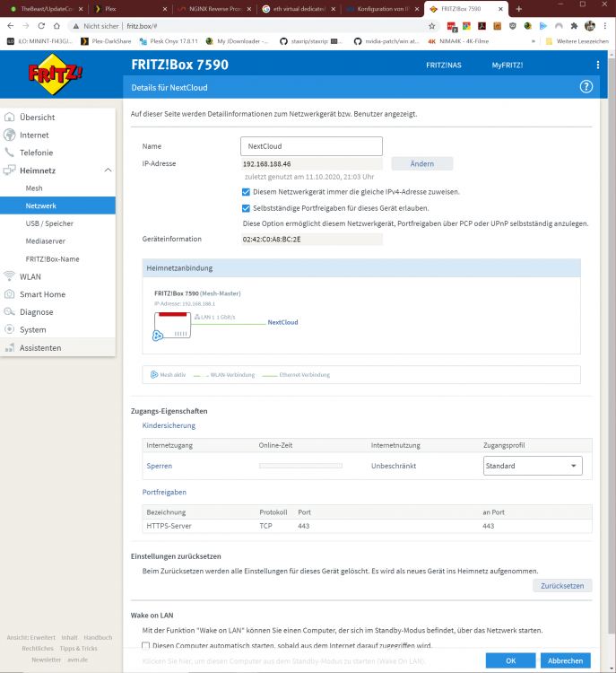The width and height of the screenshot is (616, 673).
Task: Click browser back arrow
Action: [x=11, y=26]
